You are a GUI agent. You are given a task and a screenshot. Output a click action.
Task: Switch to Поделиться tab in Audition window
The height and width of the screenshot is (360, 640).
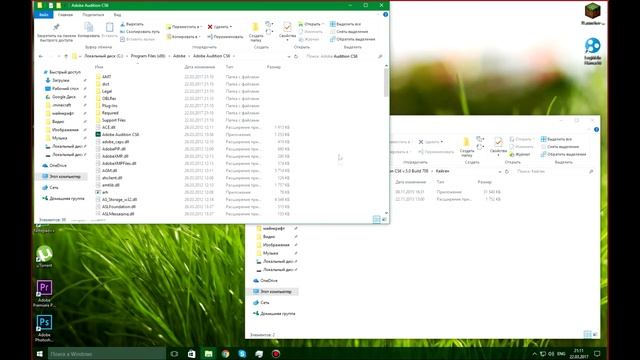tap(93, 15)
